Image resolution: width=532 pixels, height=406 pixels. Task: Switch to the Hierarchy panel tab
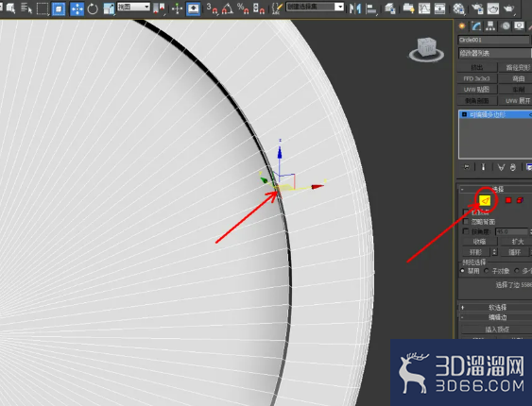tap(490, 26)
